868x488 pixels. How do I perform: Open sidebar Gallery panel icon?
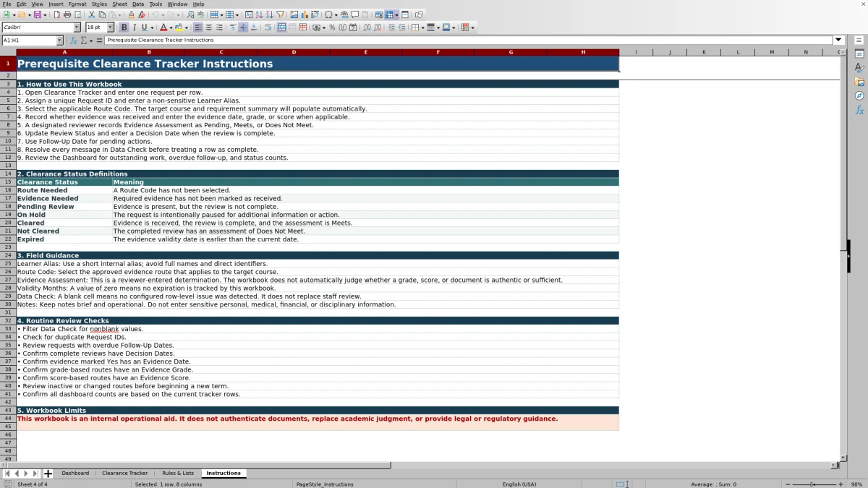[859, 82]
